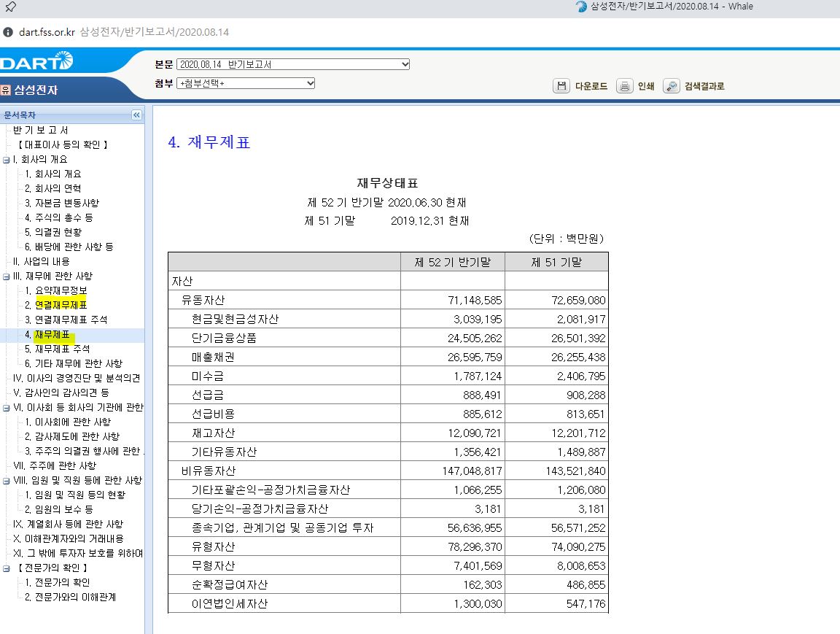Click the download floppy disk icon
The width and height of the screenshot is (840, 634).
tap(561, 86)
